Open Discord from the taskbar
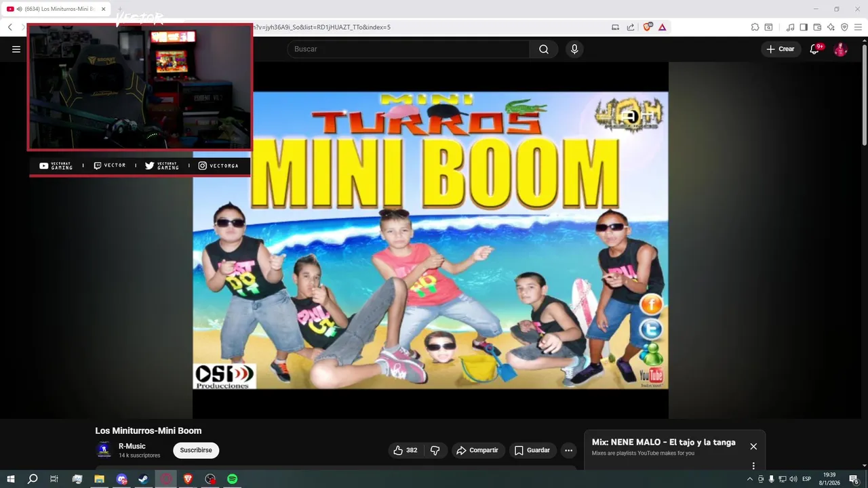The width and height of the screenshot is (868, 488). point(121,479)
